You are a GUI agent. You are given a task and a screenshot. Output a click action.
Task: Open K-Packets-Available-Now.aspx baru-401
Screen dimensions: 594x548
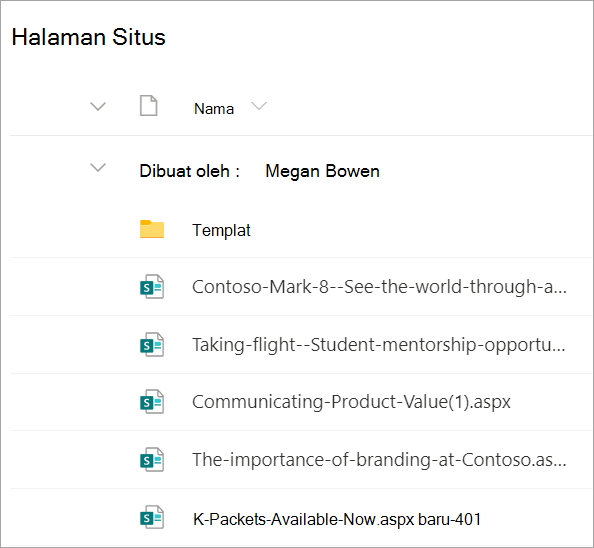tap(337, 519)
